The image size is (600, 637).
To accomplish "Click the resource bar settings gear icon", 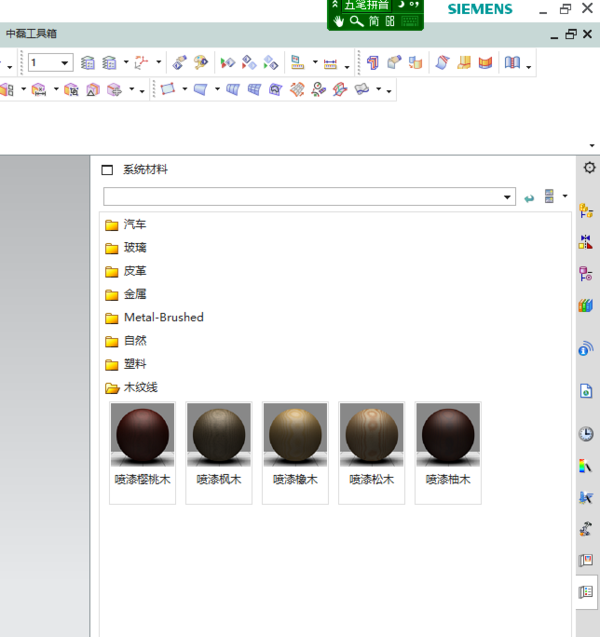I will coord(589,168).
